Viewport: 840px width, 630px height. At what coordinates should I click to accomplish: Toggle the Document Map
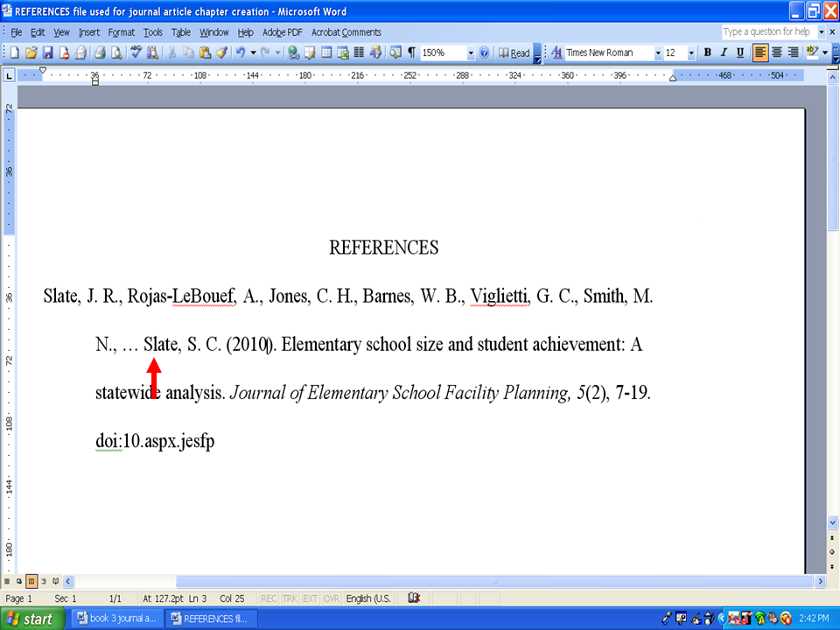(x=395, y=52)
